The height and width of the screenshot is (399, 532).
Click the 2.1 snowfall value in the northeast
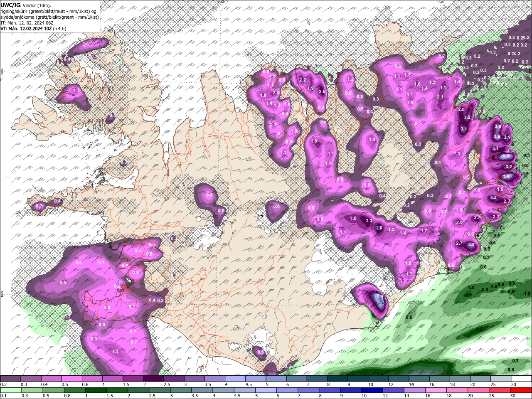coord(441,97)
